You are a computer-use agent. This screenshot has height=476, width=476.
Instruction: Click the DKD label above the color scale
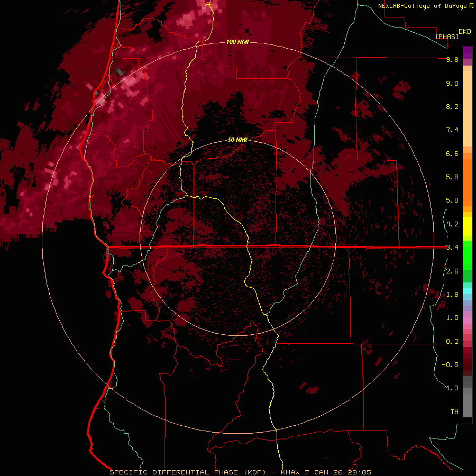465,32
